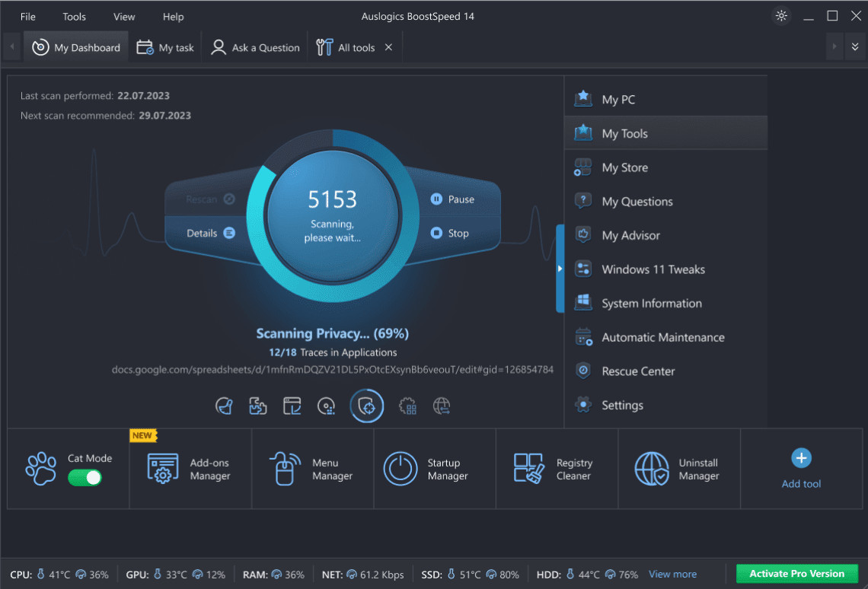The image size is (868, 589).
Task: Launch the Add-ons Manager tool
Action: (x=190, y=469)
